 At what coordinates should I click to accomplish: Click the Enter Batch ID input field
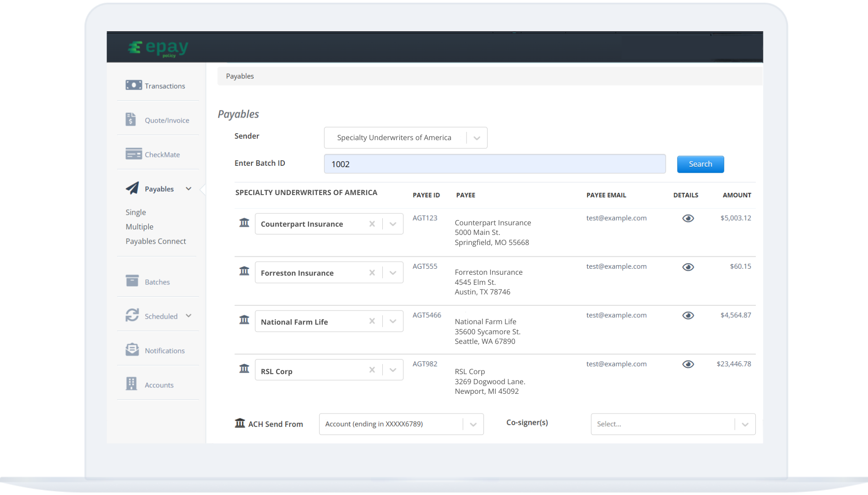coord(494,164)
